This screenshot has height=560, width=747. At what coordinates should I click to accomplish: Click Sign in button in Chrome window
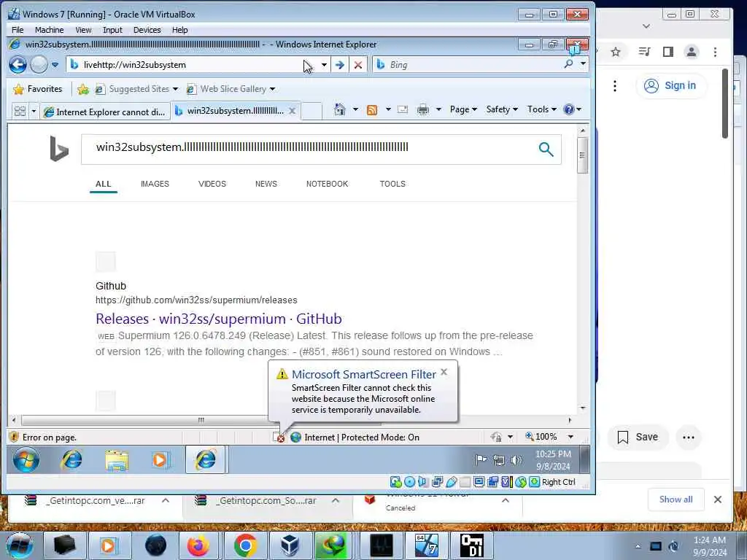(x=670, y=86)
